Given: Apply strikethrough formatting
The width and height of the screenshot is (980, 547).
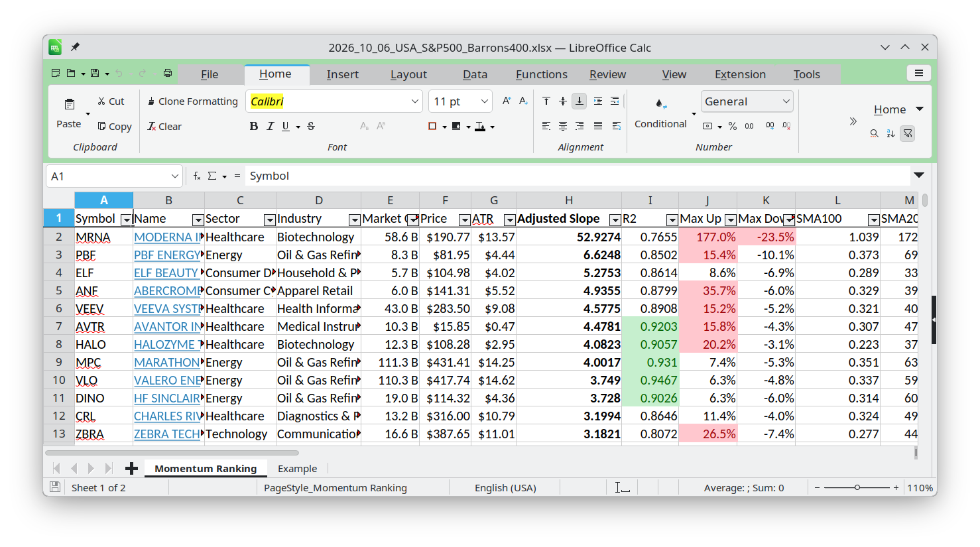Looking at the screenshot, I should pyautogui.click(x=311, y=126).
